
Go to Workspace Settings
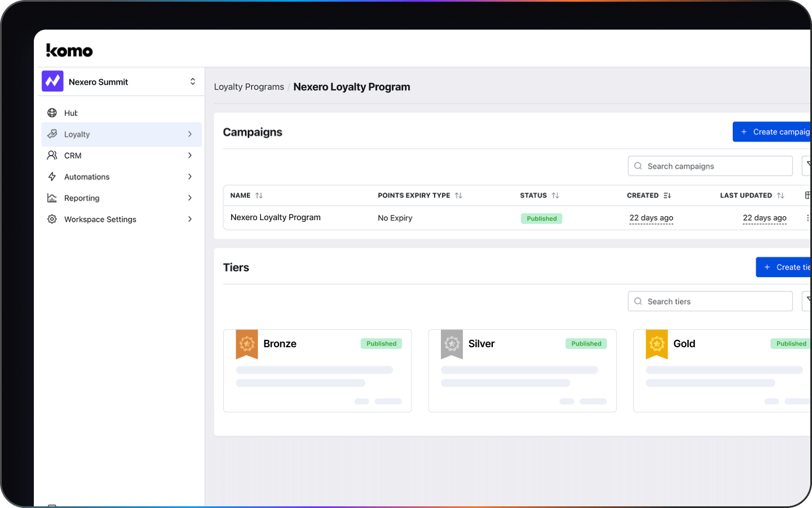[100, 219]
